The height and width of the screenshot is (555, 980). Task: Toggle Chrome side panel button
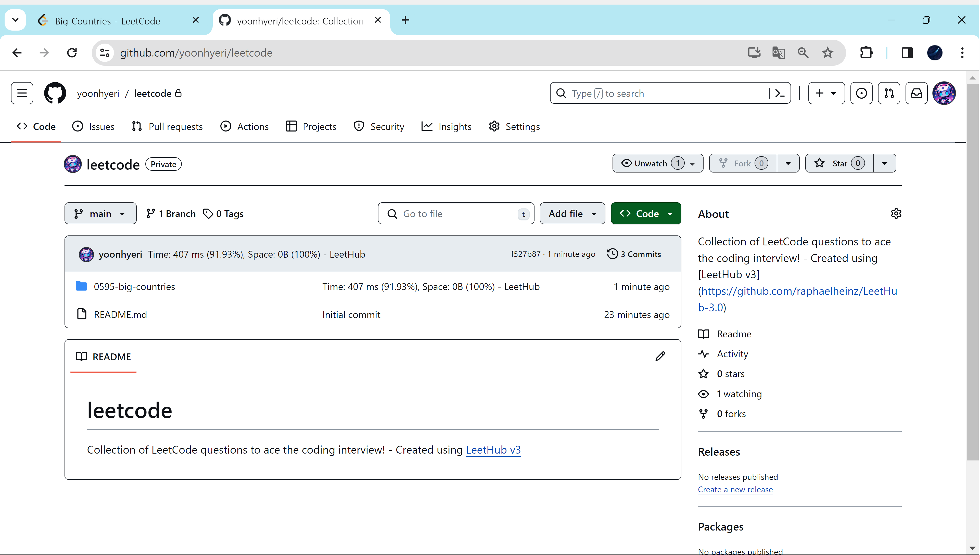click(x=907, y=52)
